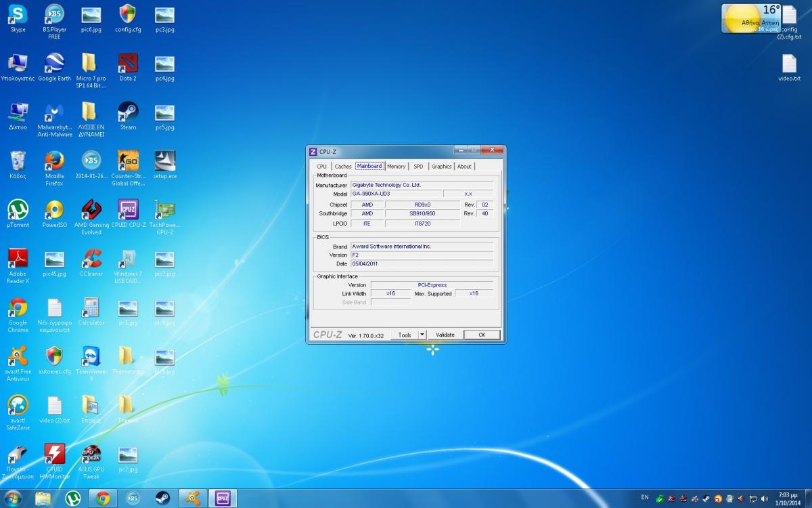Select the AMD Gaming Evolved shortcut
Viewport: 812px width, 508px height.
(x=91, y=217)
